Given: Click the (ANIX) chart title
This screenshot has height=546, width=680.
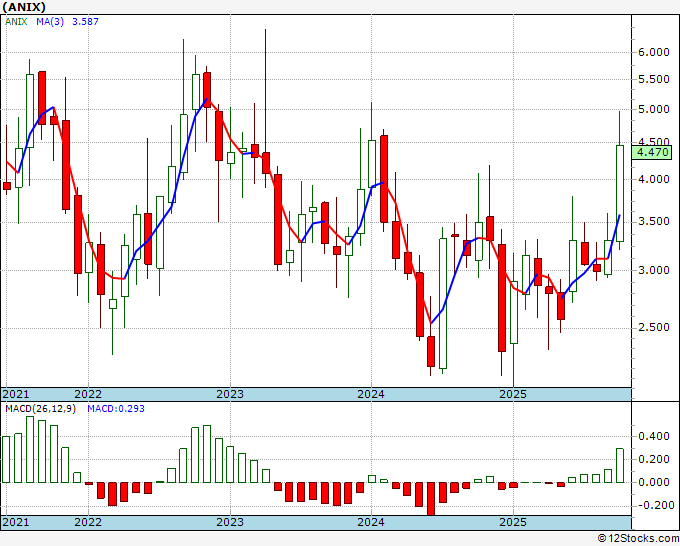Looking at the screenshot, I should tap(23, 7).
